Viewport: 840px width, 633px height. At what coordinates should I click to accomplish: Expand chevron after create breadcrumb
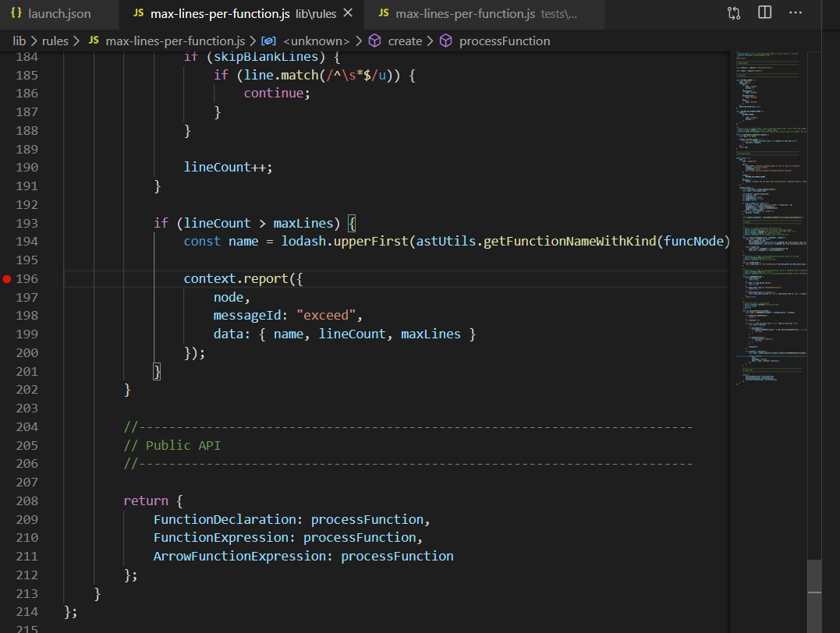pyautogui.click(x=431, y=41)
